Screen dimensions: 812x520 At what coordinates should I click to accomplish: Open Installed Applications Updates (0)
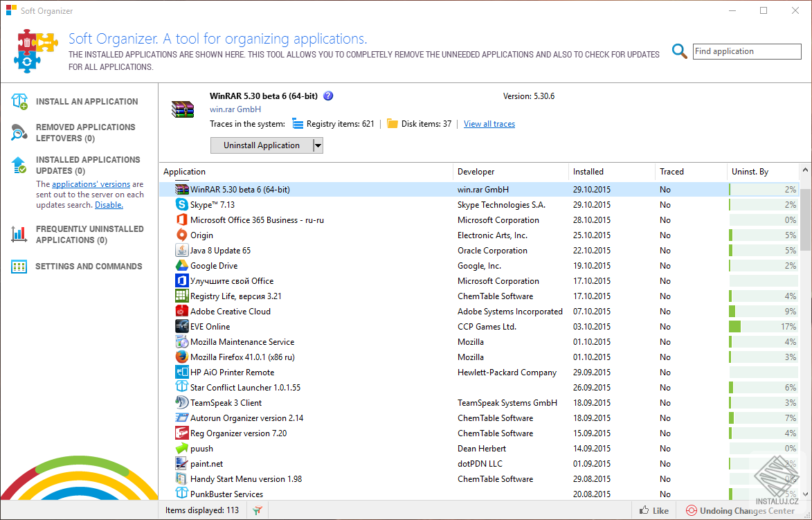point(88,165)
